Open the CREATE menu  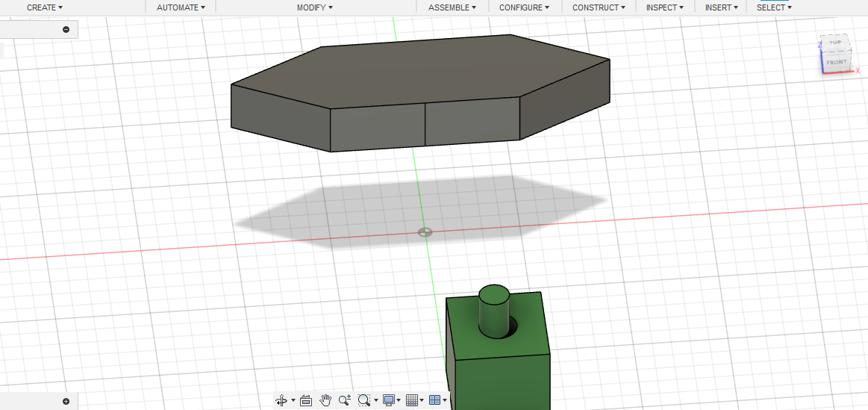coord(45,7)
